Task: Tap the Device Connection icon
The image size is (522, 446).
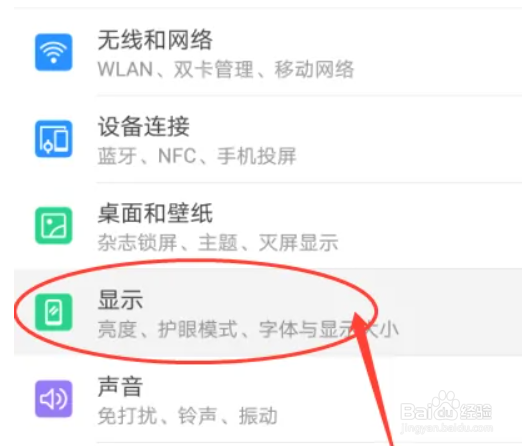Action: [x=54, y=139]
